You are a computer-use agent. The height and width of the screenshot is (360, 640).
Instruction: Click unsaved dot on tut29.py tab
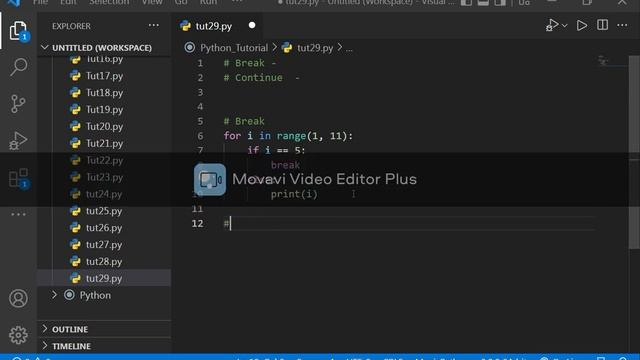[x=252, y=25]
